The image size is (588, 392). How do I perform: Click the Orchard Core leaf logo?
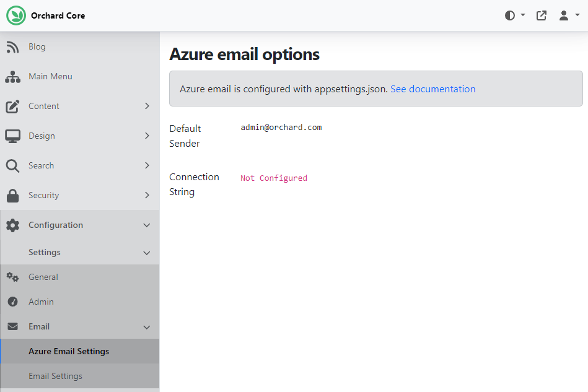[x=16, y=15]
